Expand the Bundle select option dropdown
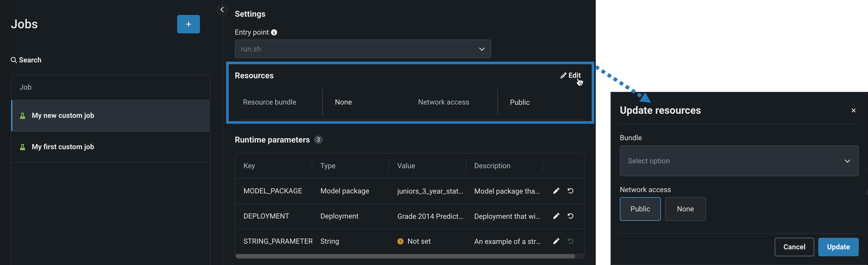Screen dimensions: 868x265 (x=739, y=161)
